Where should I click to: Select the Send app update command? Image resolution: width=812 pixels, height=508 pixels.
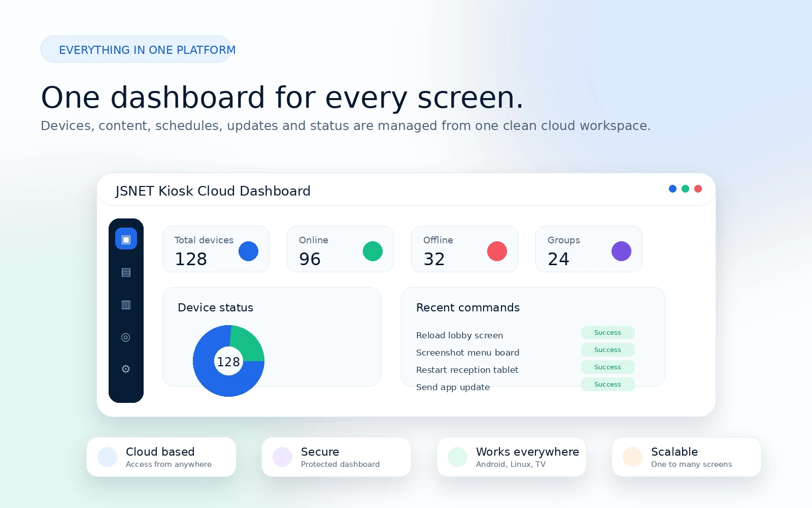tap(453, 387)
